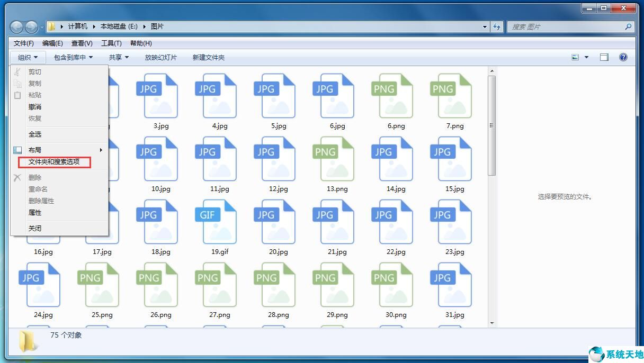The height and width of the screenshot is (363, 644).
Task: Click the vertical scrollbar thumb in file list
Action: (x=491, y=125)
